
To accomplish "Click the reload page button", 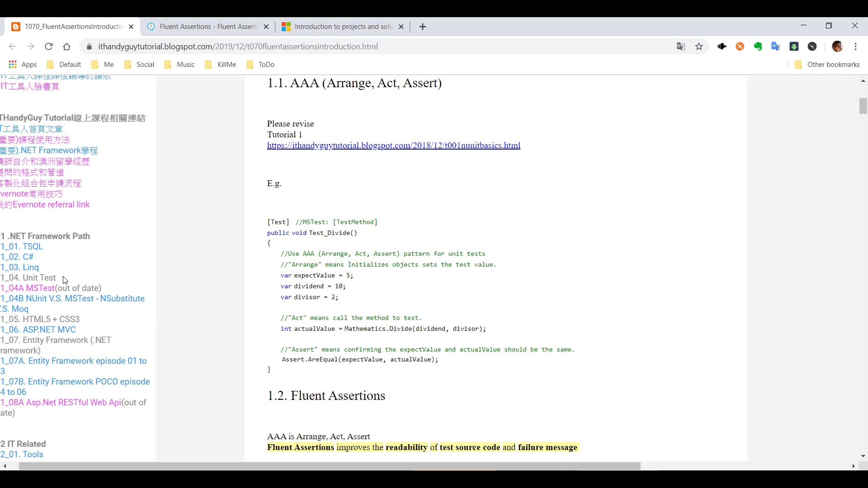I will pyautogui.click(x=48, y=46).
